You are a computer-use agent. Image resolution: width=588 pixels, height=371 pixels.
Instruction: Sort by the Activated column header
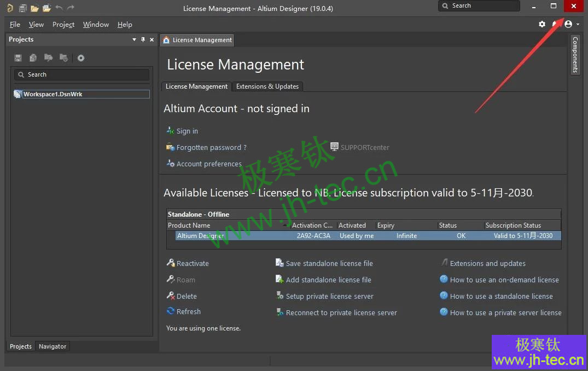[x=356, y=225]
